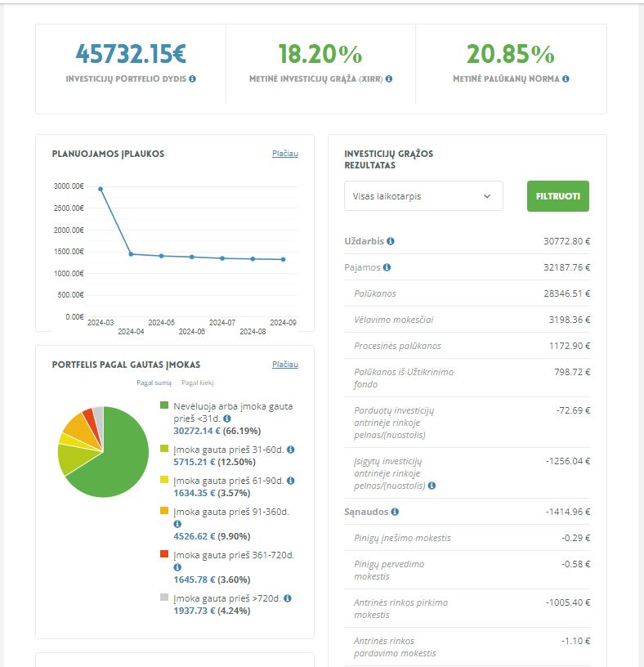Image resolution: width=644 pixels, height=667 pixels.
Task: Open the info icon next to Pajamos
Action: 387,267
